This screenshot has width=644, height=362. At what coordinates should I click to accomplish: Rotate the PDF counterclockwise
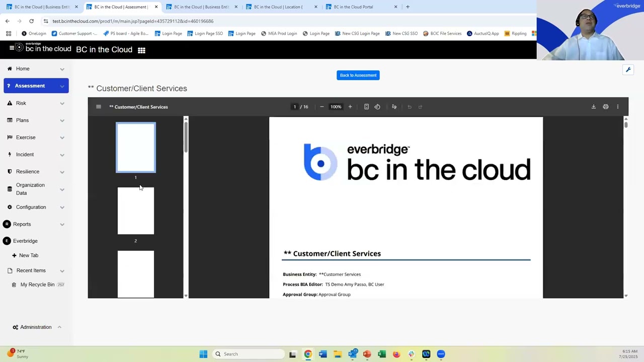pyautogui.click(x=377, y=107)
